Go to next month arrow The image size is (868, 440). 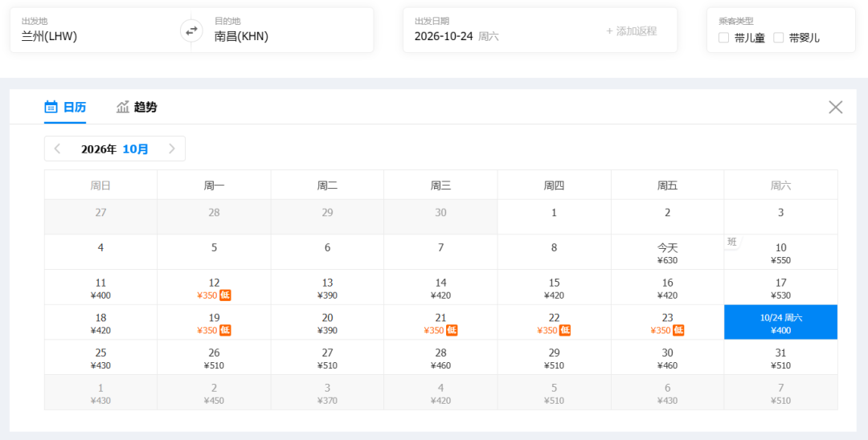(x=172, y=149)
